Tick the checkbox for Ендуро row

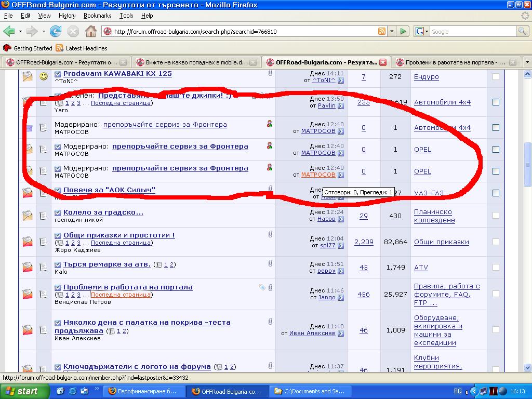point(496,77)
